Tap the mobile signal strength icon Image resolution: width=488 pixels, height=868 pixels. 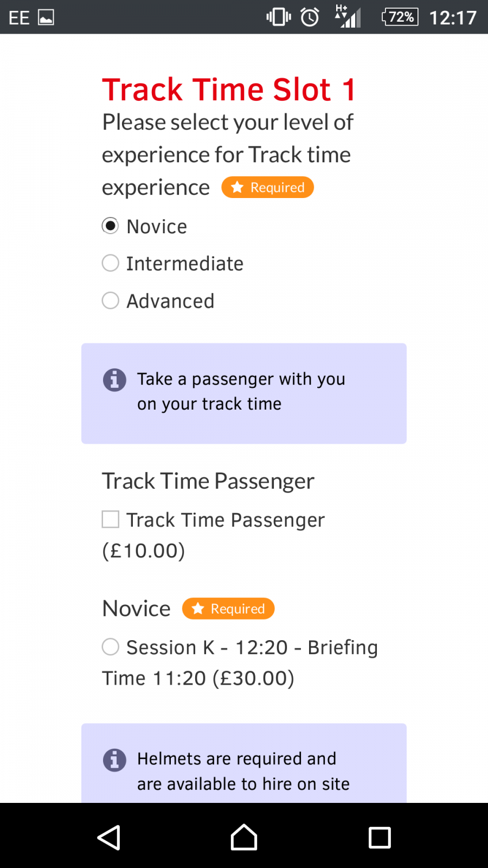tap(348, 17)
